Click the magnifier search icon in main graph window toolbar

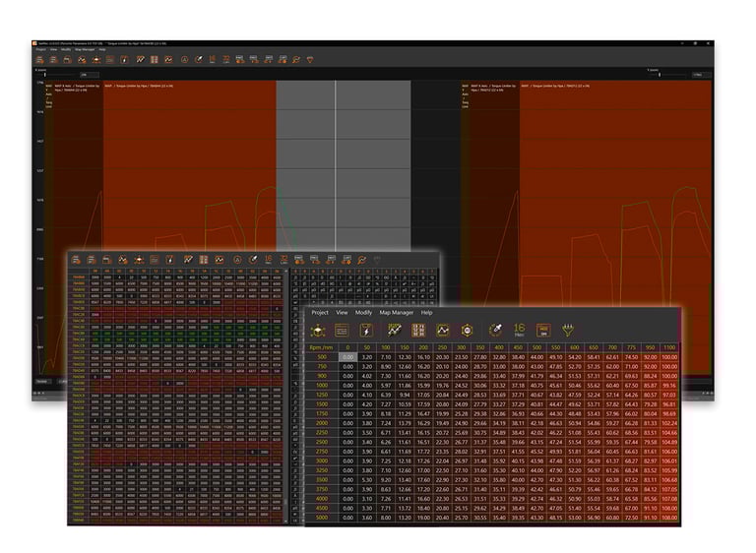pos(296,59)
